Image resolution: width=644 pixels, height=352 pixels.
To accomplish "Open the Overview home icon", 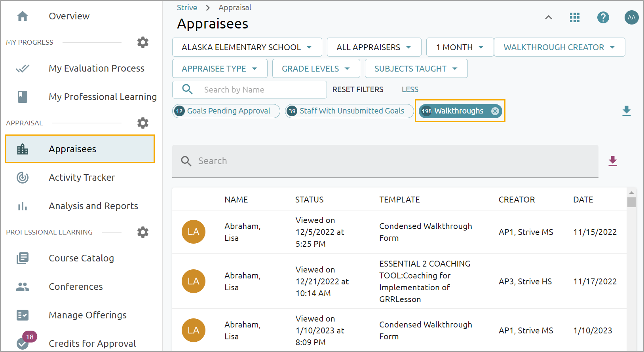I will (x=23, y=16).
